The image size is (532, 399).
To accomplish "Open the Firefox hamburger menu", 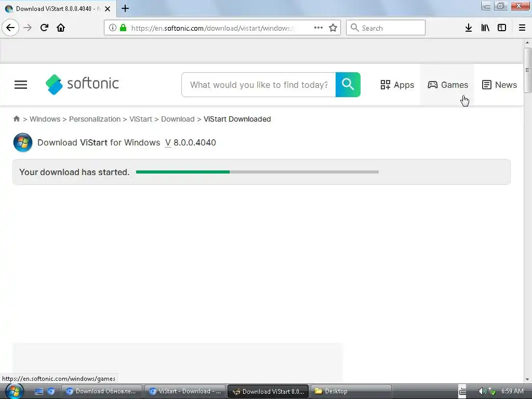I will click(x=522, y=28).
